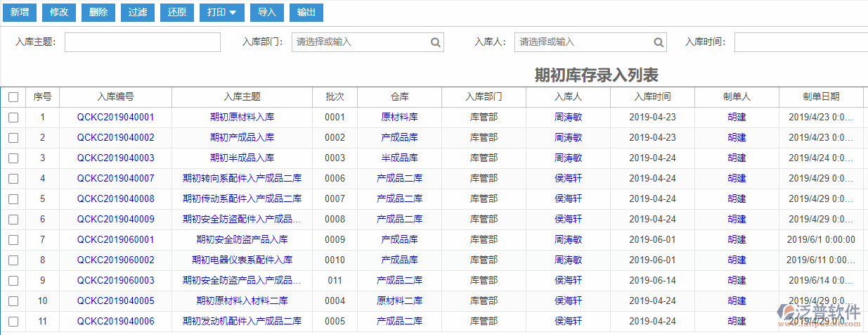Click the search icon in 入库部门 field
This screenshot has width=868, height=335.
pyautogui.click(x=436, y=42)
